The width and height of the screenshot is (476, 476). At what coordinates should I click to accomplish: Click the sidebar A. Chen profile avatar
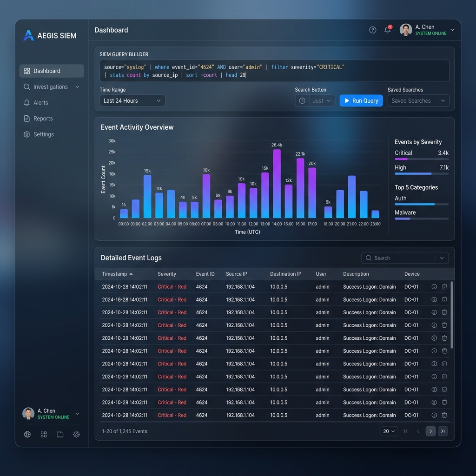coord(28,414)
